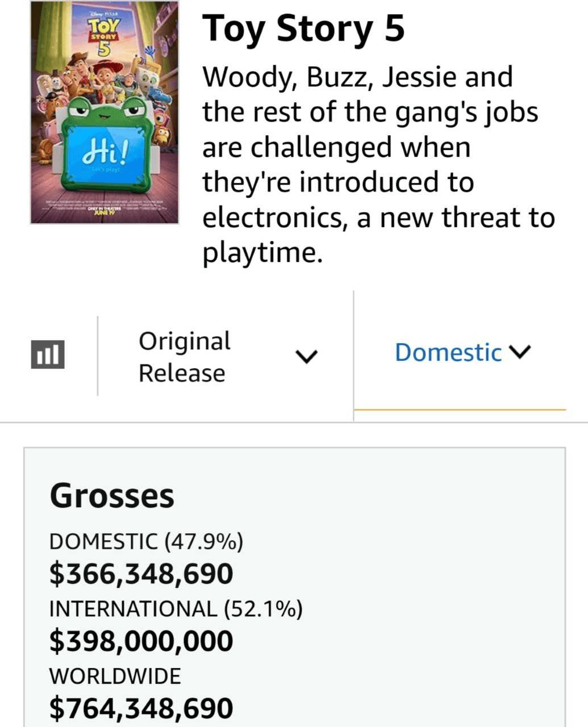Click the bar chart icon

(x=48, y=354)
